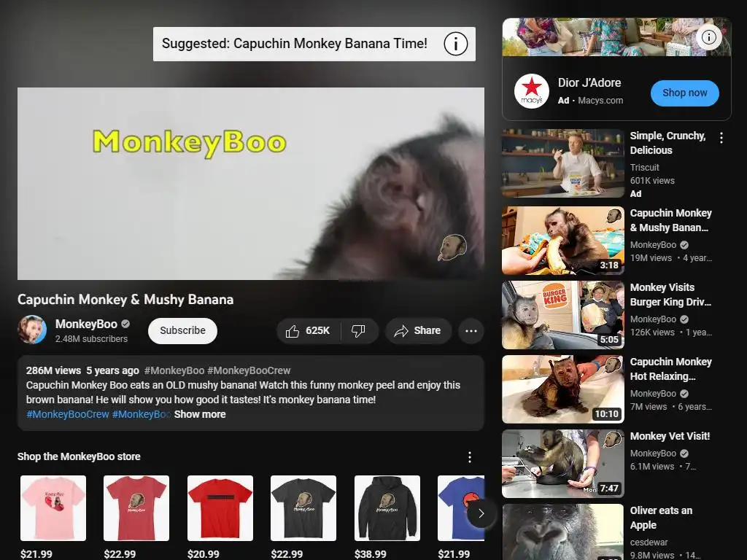747x560 pixels.
Task: Click the Capuchin Monkey & Mushy Banana title
Action: coord(125,300)
